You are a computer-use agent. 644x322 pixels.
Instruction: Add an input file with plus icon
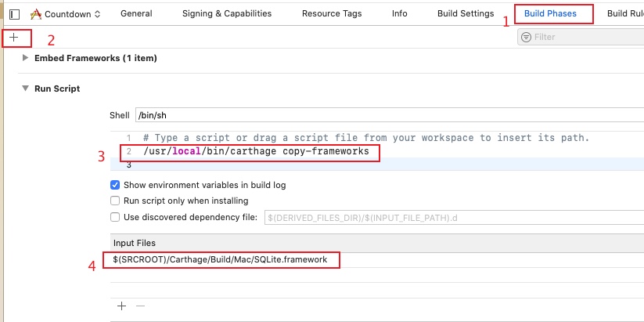121,306
